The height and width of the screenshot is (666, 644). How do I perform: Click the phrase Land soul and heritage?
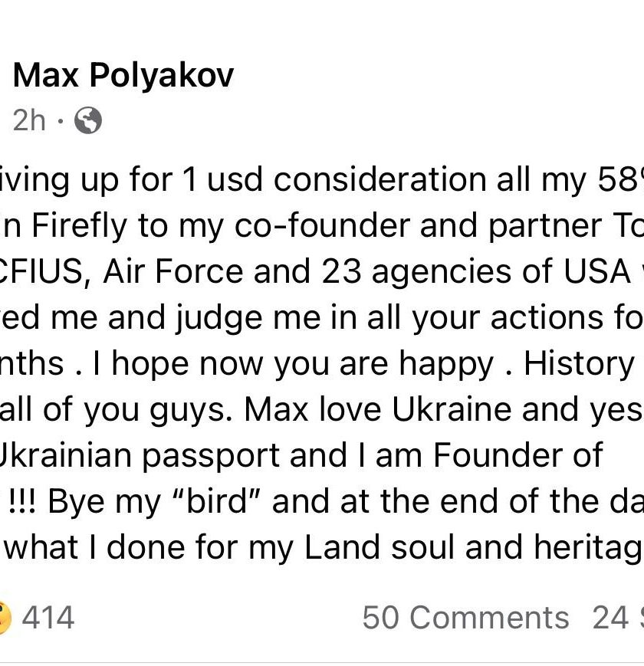pos(474,547)
